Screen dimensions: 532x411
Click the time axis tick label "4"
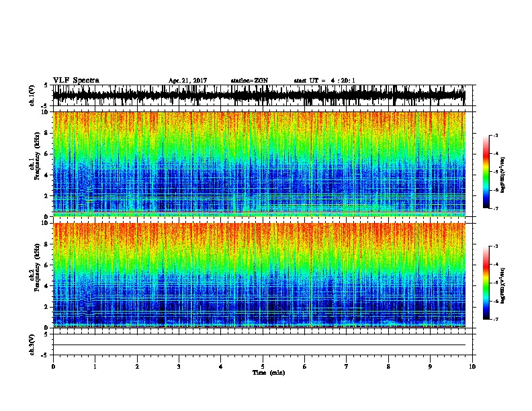[221, 366]
